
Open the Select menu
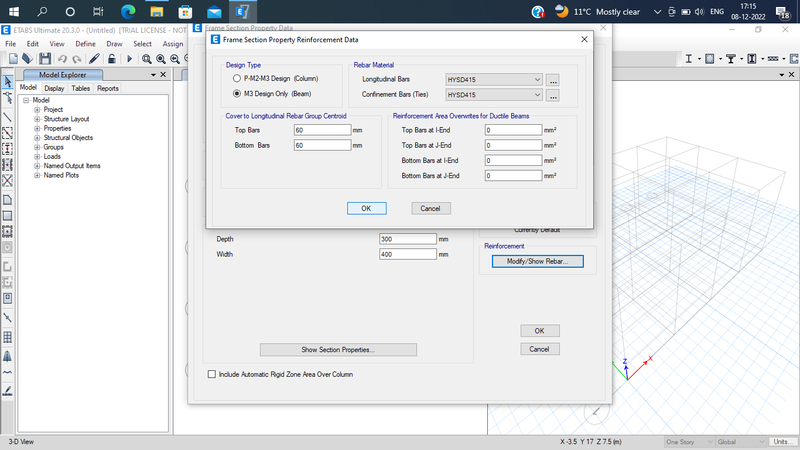tap(142, 44)
